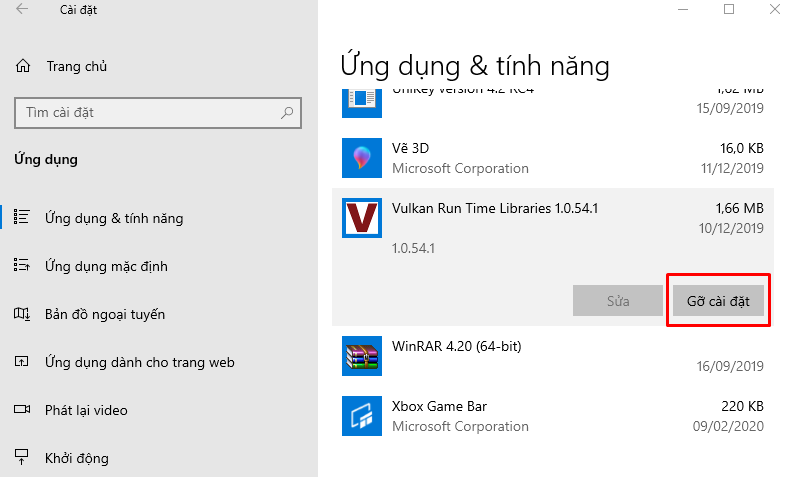Click version text 1.0.54.1 under Vulkan
This screenshot has height=477, width=789.
coord(413,249)
